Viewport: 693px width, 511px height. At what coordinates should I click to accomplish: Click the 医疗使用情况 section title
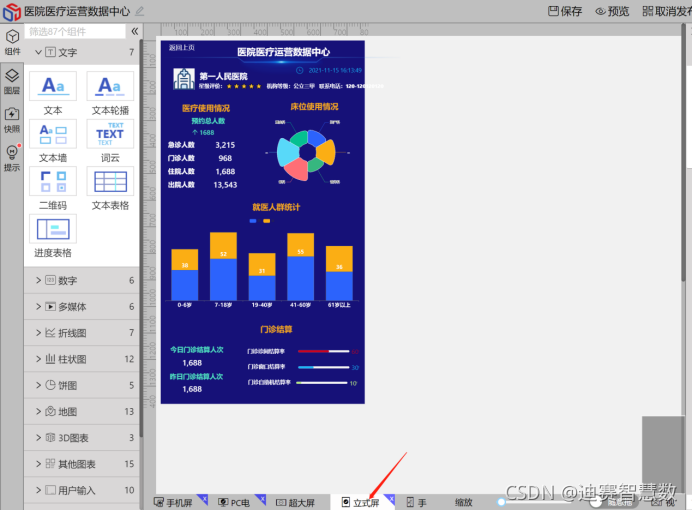coord(206,108)
